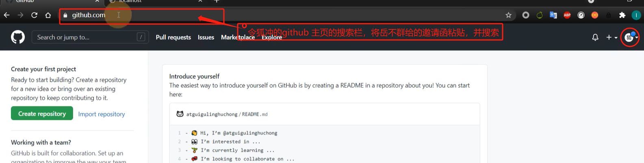Expand the plus create-new dropdown
This screenshot has height=163, width=644.
[x=611, y=37]
